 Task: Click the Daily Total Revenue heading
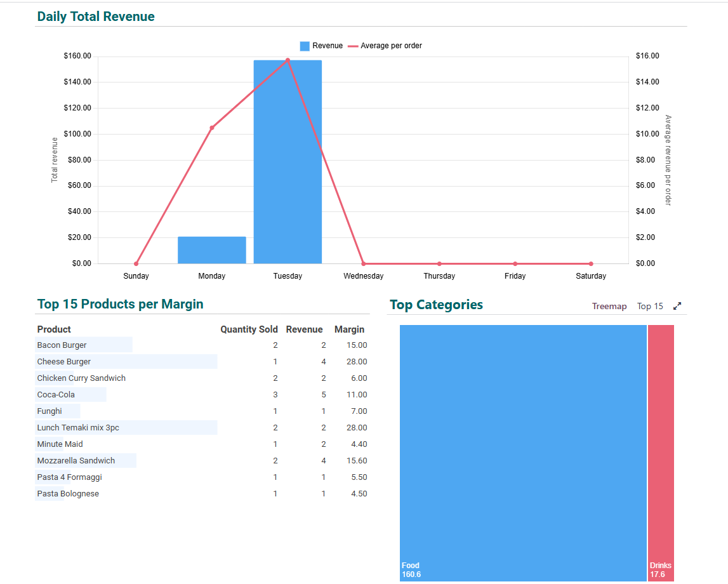point(96,17)
